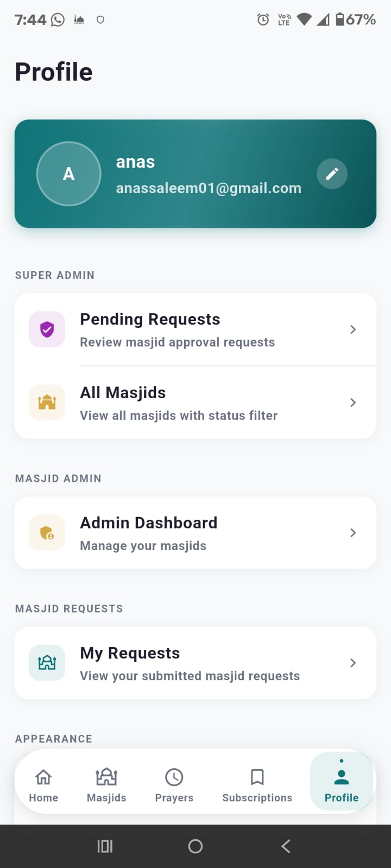
Task: Open Admin Dashboard via its arrow
Action: click(353, 533)
